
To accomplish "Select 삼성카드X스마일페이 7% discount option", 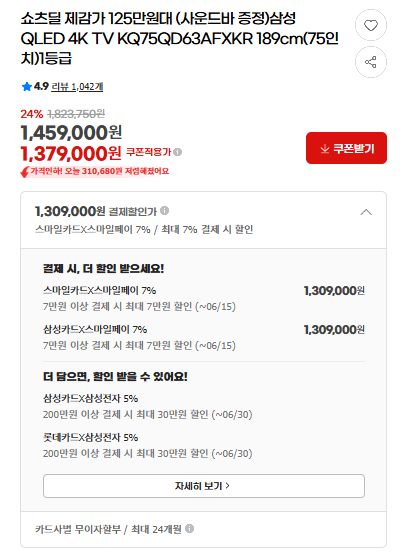I will [204, 337].
